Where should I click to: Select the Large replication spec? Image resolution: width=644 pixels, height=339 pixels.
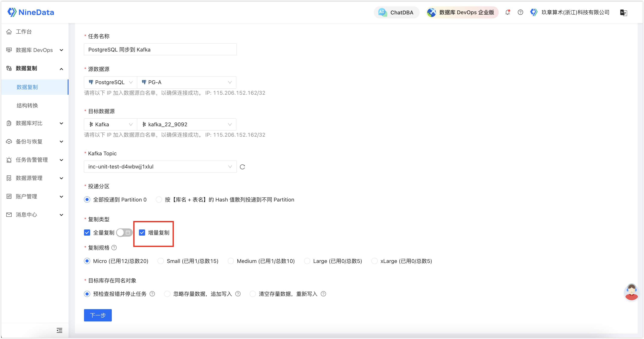pyautogui.click(x=307, y=261)
